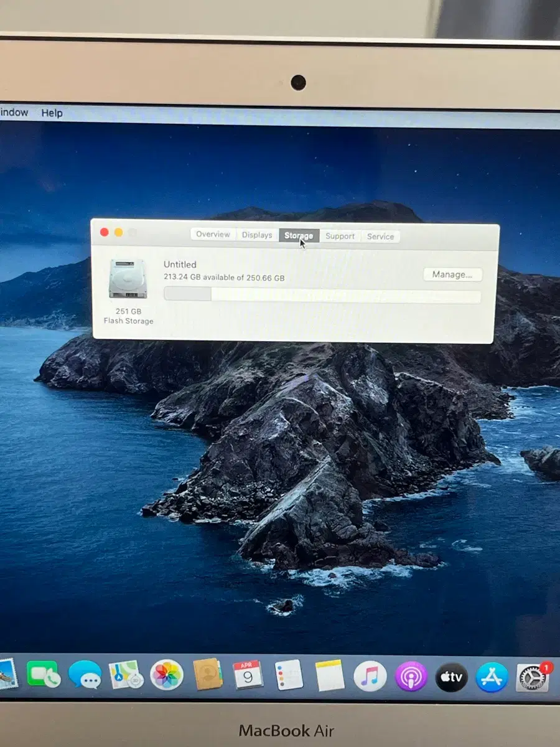Open FaceTime from the Dock
This screenshot has height=747, width=560.
click(42, 674)
